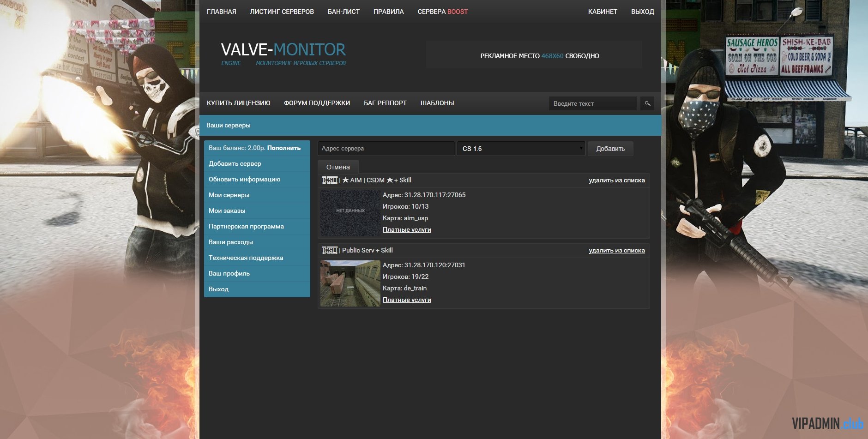Screen dimensions: 868x439
Task: Click CSL icon of AIM CSDM server
Action: tap(330, 180)
